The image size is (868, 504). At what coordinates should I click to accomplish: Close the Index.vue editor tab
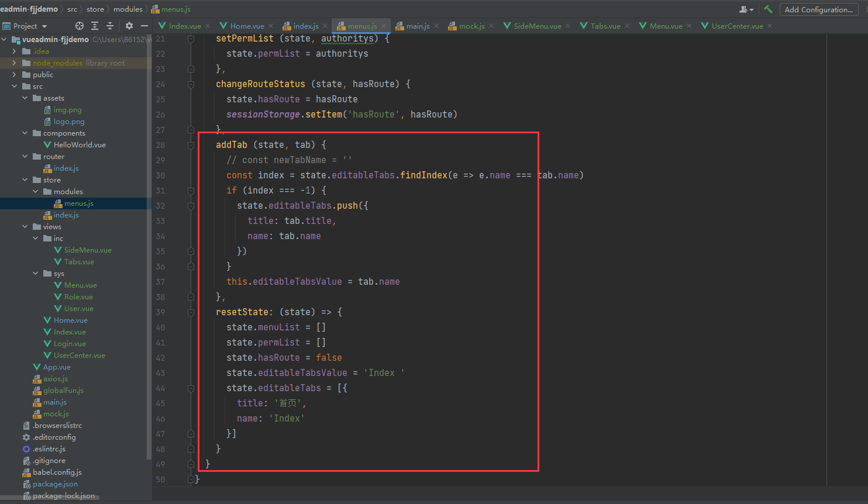[208, 26]
